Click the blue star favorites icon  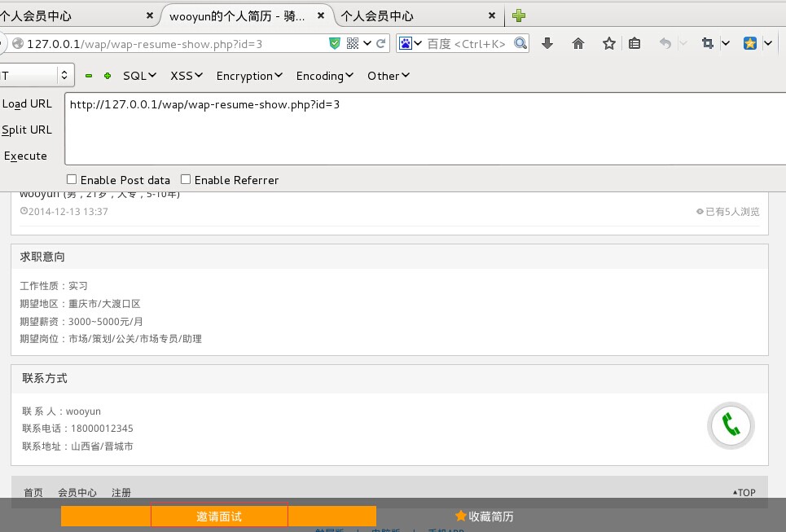(750, 44)
